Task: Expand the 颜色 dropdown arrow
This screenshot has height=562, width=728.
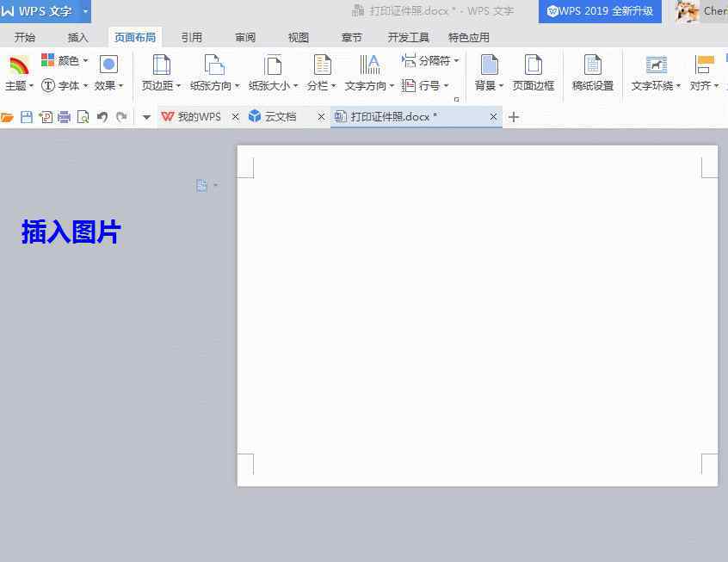Action: [85, 60]
